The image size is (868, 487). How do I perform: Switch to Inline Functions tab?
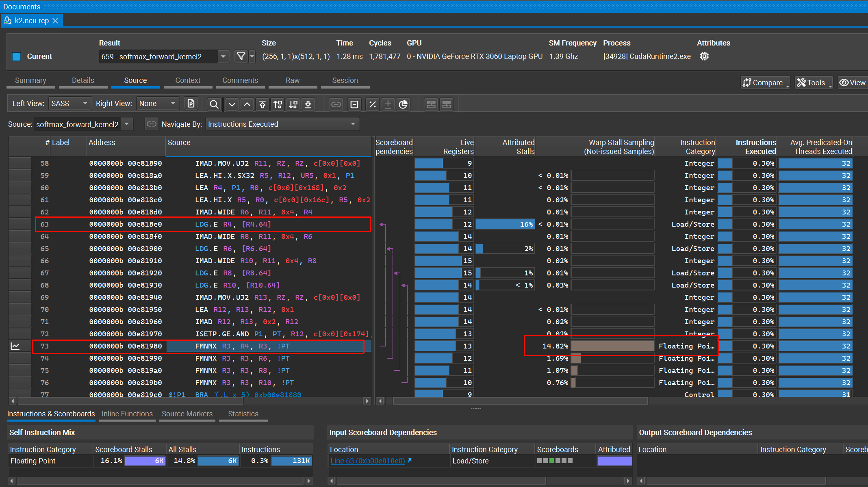click(127, 414)
